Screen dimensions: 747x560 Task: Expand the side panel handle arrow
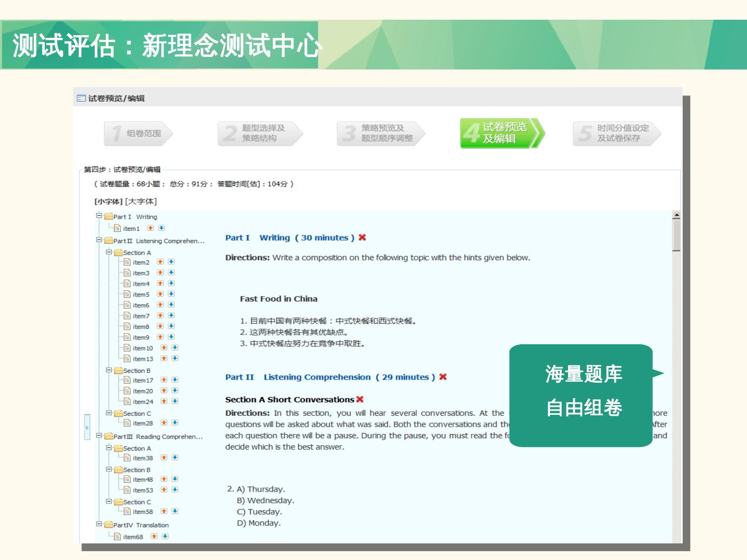(87, 427)
